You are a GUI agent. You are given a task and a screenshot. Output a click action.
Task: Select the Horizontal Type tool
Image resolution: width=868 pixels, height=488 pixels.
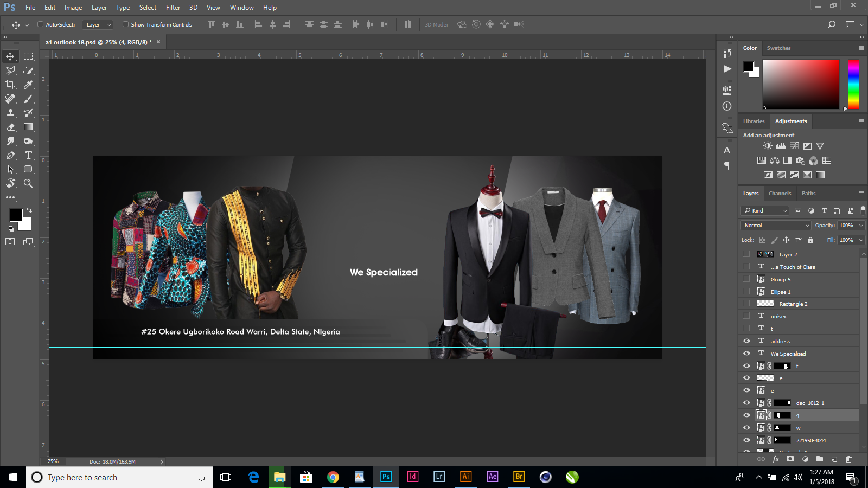[x=28, y=155]
